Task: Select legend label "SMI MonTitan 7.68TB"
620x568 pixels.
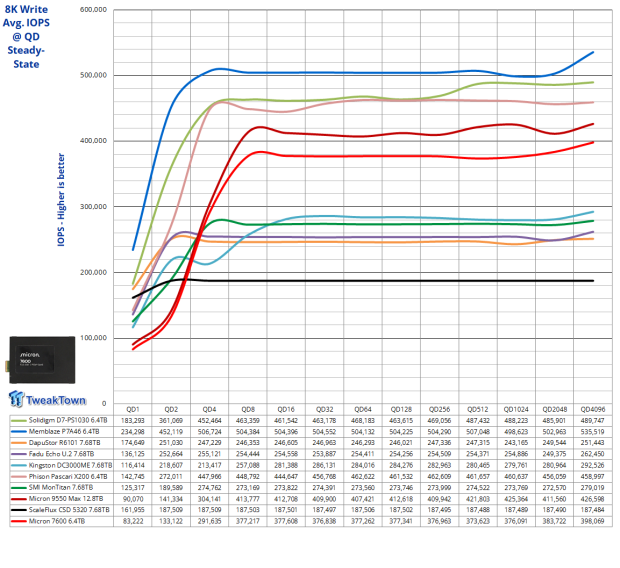Action: click(x=60, y=487)
